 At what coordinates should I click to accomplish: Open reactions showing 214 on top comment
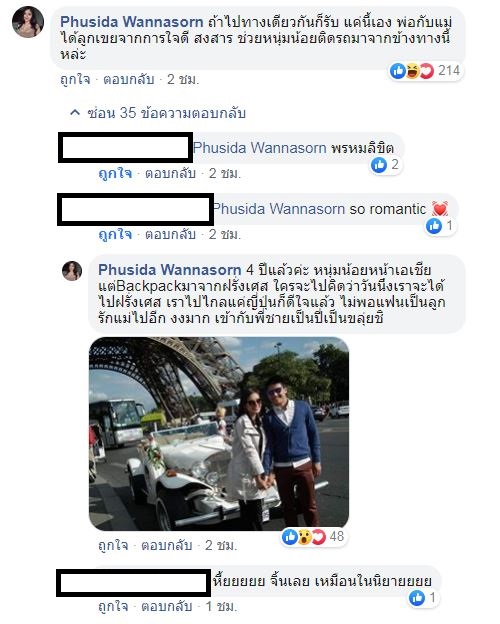[425, 71]
